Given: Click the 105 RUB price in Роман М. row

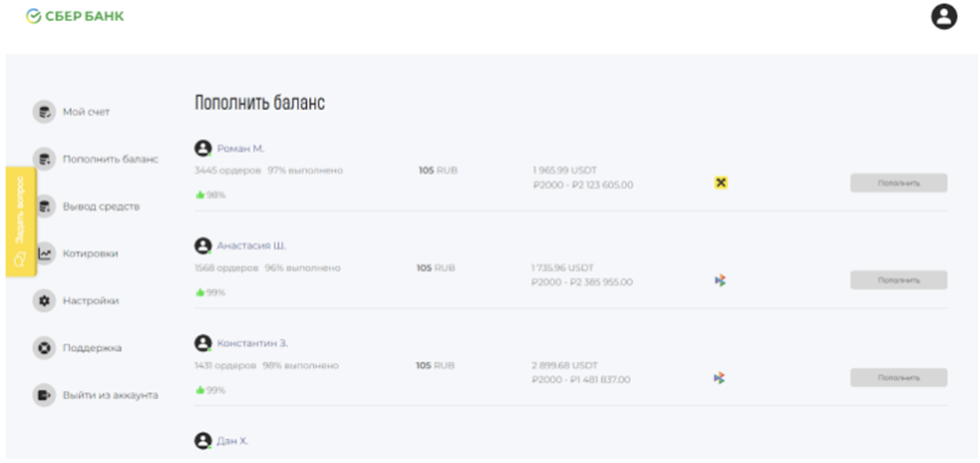Looking at the screenshot, I should point(438,170).
